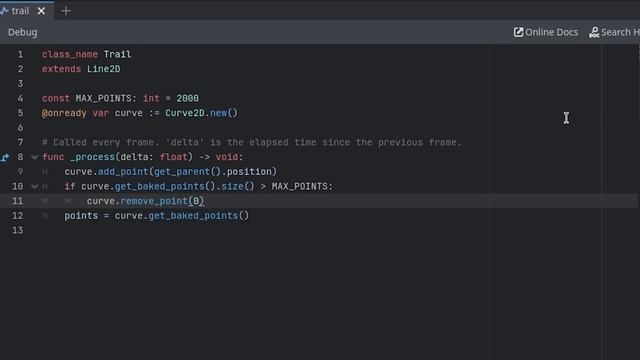
Task: Click line number 13 in the gutter
Action: pos(18,231)
